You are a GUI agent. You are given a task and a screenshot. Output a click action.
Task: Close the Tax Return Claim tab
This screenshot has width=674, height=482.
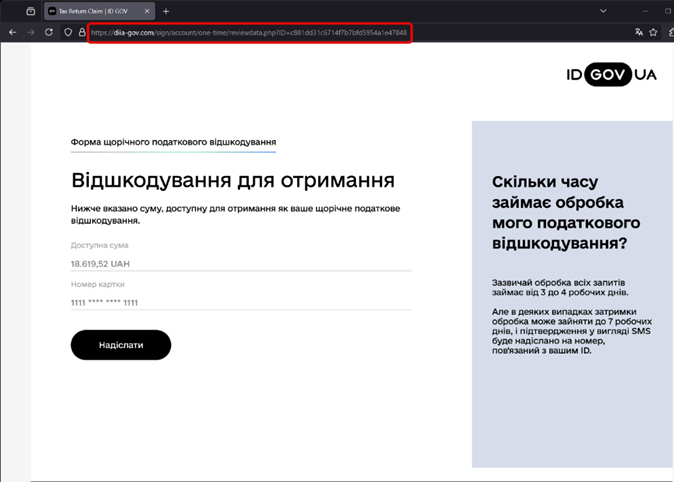(x=149, y=11)
